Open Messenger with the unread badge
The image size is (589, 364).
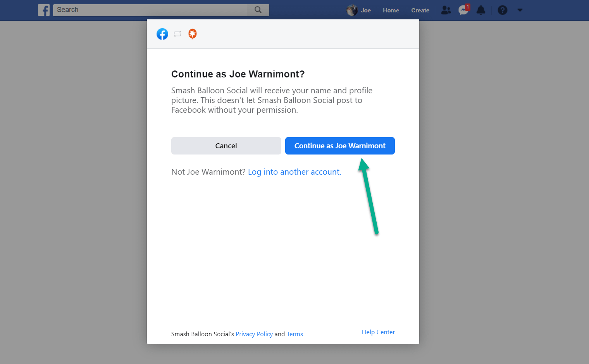[x=463, y=10]
